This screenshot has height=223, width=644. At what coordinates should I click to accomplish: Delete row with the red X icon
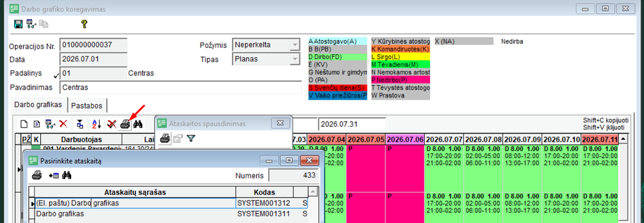63,123
